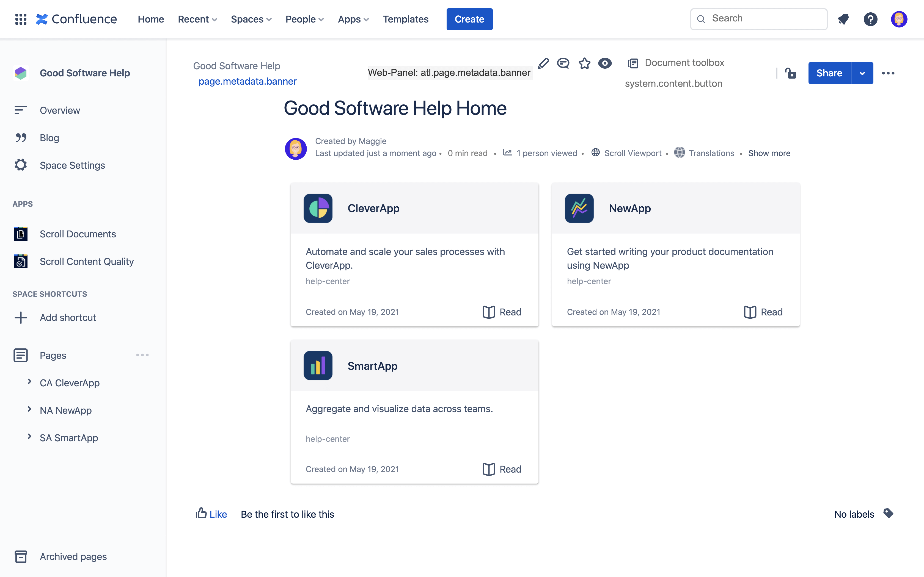
Task: Click the restrict access lock icon
Action: coord(790,73)
